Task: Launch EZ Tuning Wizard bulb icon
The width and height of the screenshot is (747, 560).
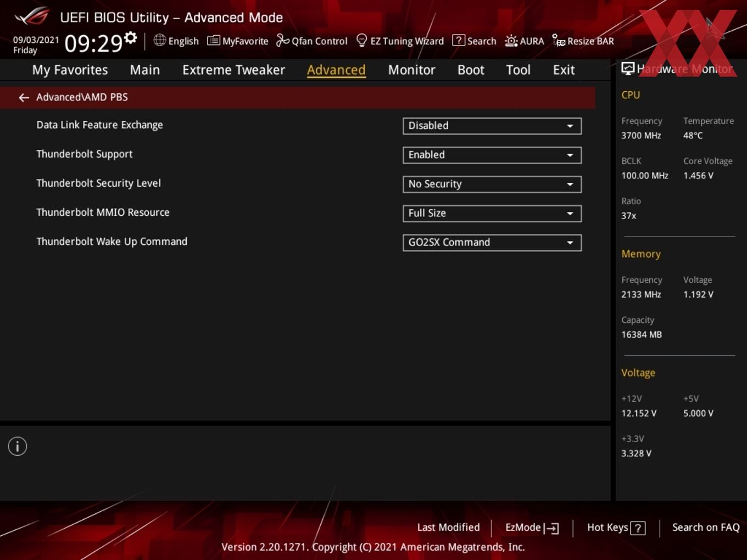Action: 361,40
